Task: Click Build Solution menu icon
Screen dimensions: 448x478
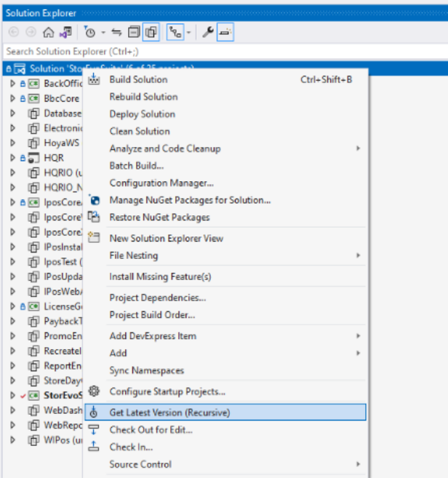Action: (x=94, y=79)
